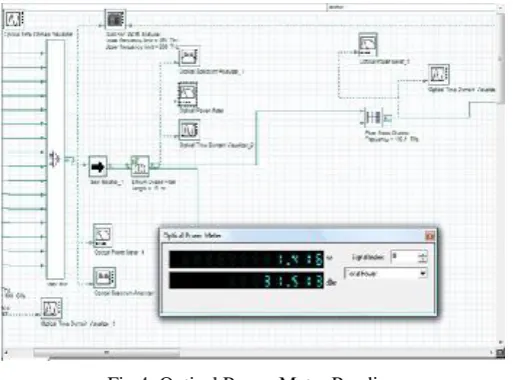Click the Optical Time Domain Visualizer icon right of Power Meter_1

pos(439,74)
